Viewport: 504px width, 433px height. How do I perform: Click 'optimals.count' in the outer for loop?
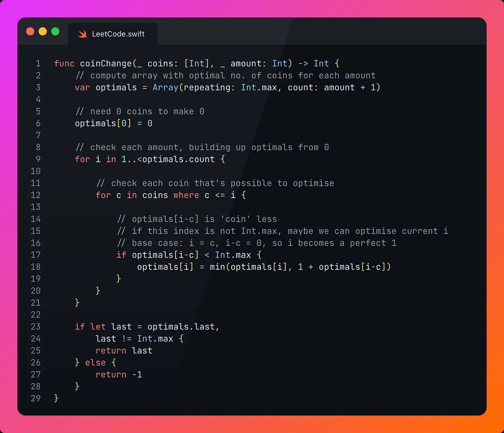pos(178,159)
